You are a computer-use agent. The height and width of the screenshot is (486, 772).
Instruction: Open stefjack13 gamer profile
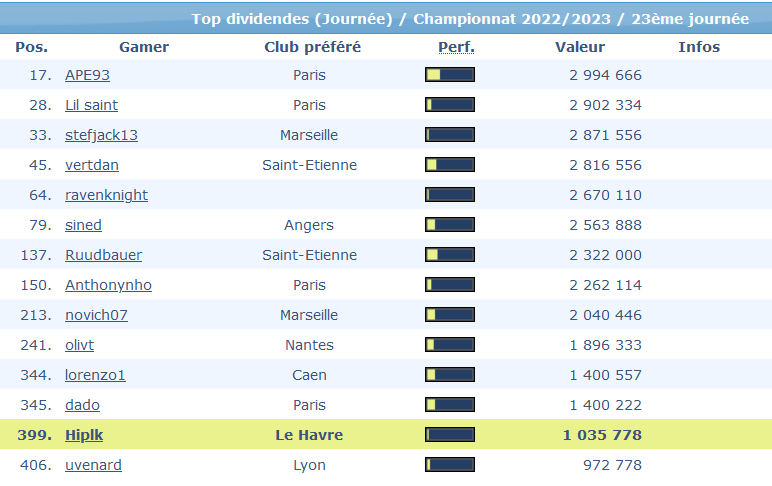point(101,135)
